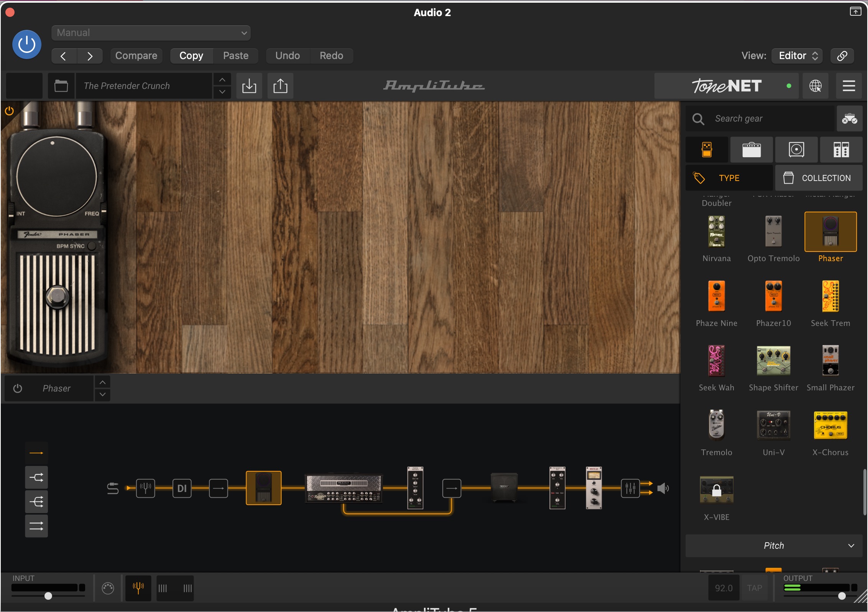
Task: Click the globe web icon
Action: pos(815,86)
